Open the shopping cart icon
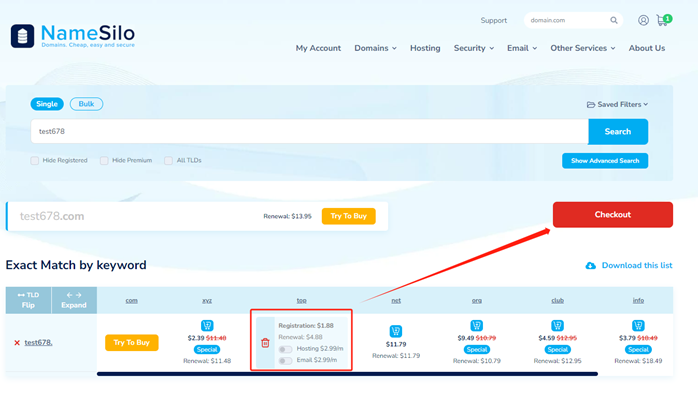Viewport: 698px width, 405px height. [662, 20]
